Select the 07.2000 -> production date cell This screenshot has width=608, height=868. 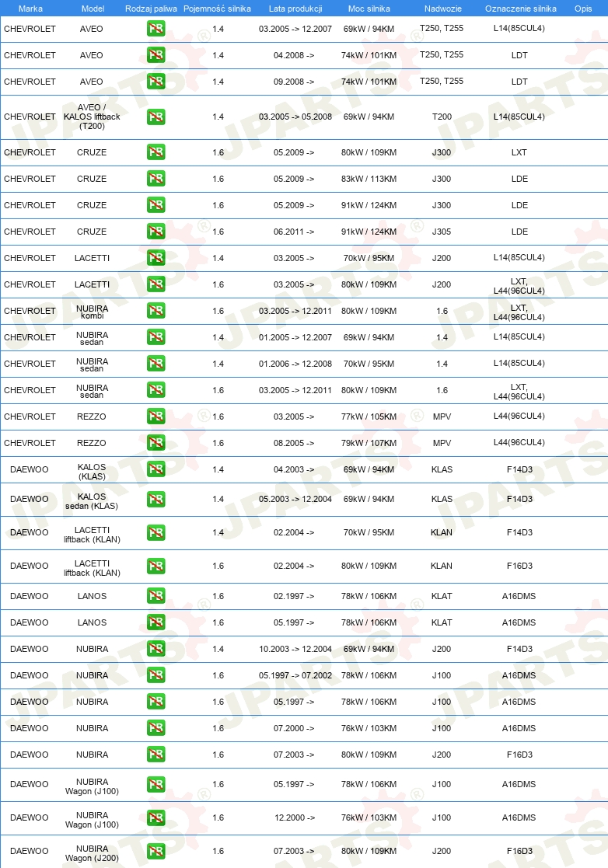tap(293, 728)
